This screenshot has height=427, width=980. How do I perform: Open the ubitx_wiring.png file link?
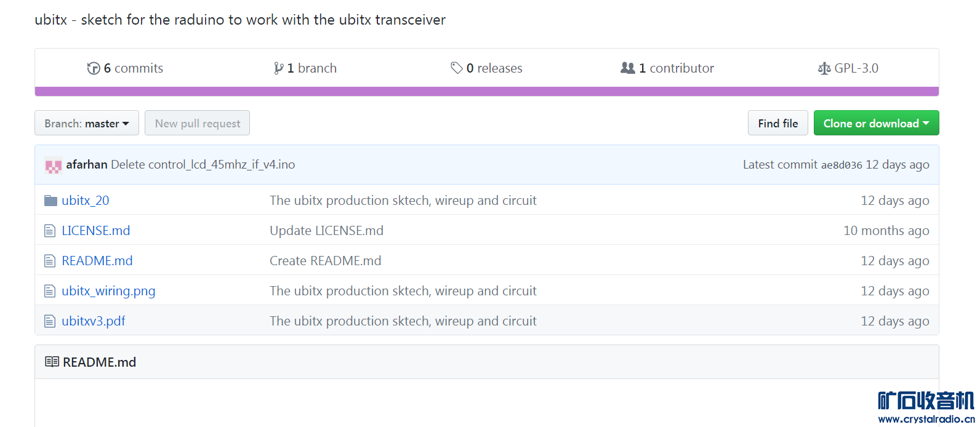point(108,291)
